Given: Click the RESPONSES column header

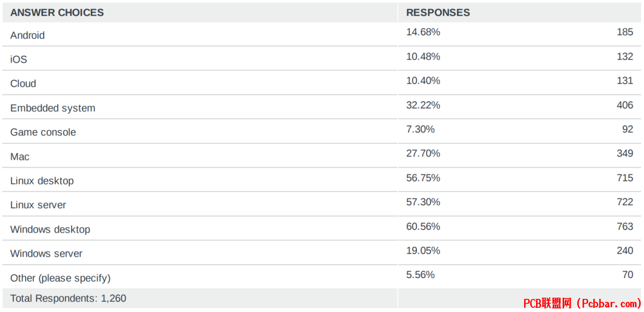Looking at the screenshot, I should (438, 13).
